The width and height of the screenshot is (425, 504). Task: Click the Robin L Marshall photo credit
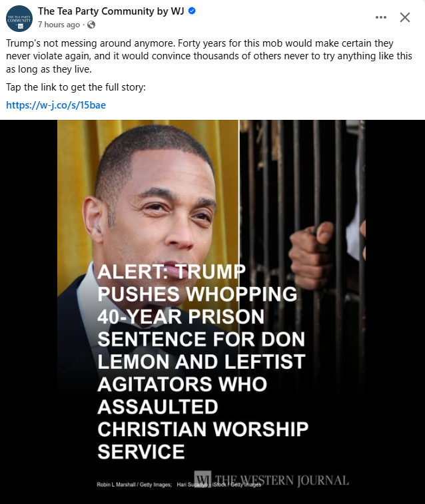[x=135, y=485]
